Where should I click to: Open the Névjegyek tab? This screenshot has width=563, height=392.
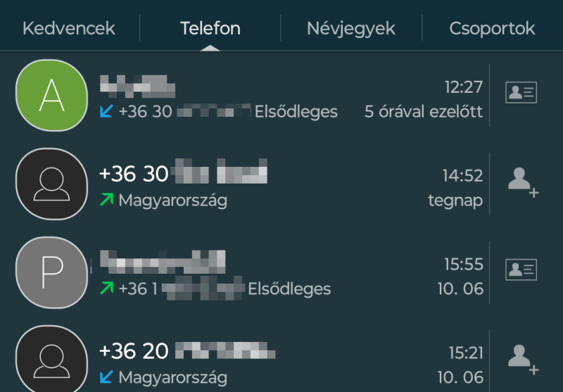tap(351, 29)
